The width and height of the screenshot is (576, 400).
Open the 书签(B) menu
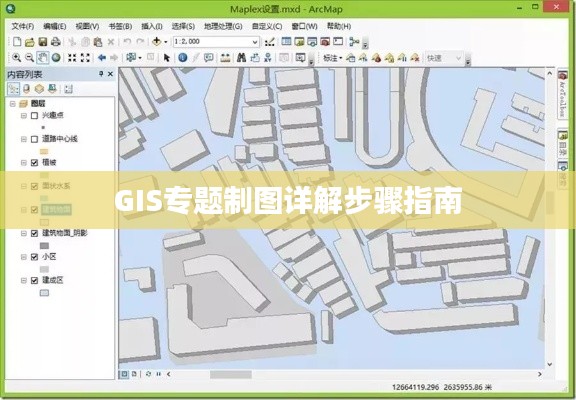[x=120, y=26]
